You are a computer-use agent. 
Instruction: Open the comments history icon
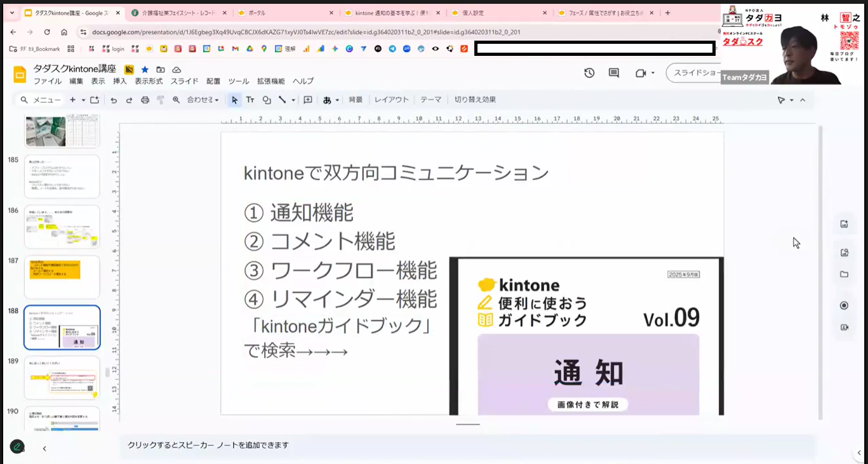coord(613,73)
